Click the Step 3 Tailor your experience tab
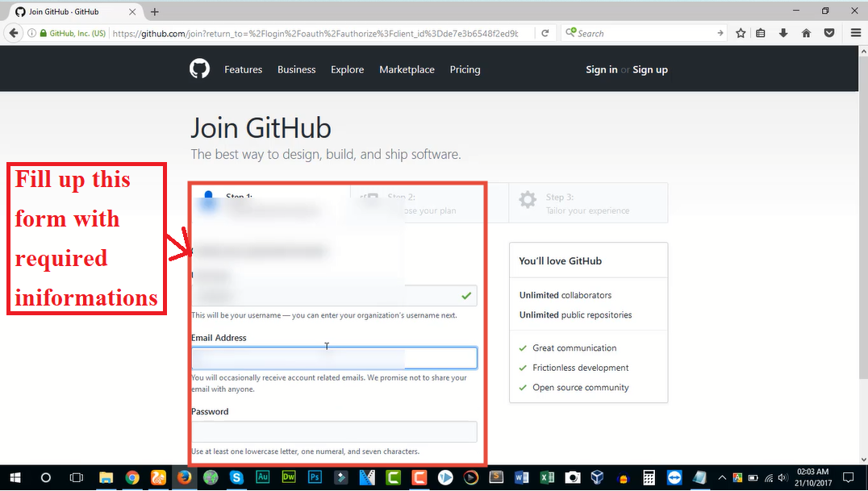Viewport: 868px width, 491px height. click(x=588, y=203)
